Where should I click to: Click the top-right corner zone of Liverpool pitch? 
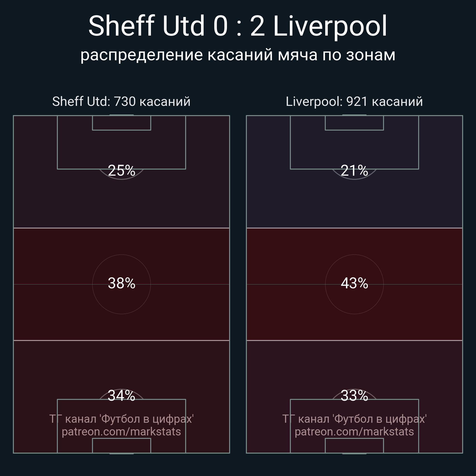pyautogui.click(x=440, y=142)
